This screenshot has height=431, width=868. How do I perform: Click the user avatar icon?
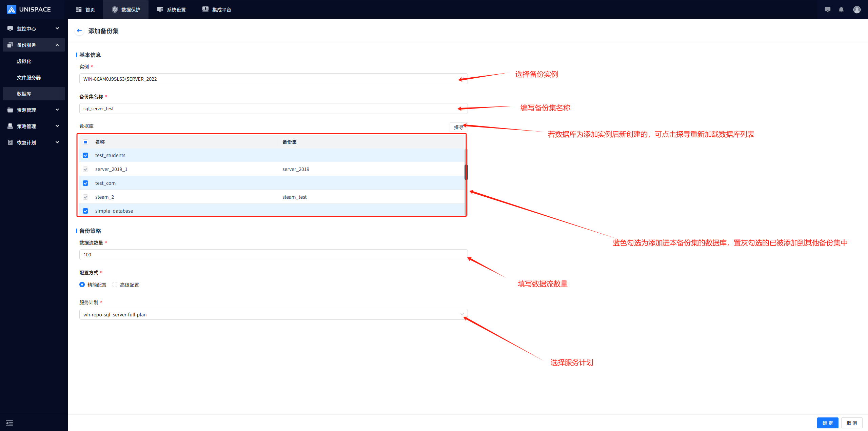(857, 9)
